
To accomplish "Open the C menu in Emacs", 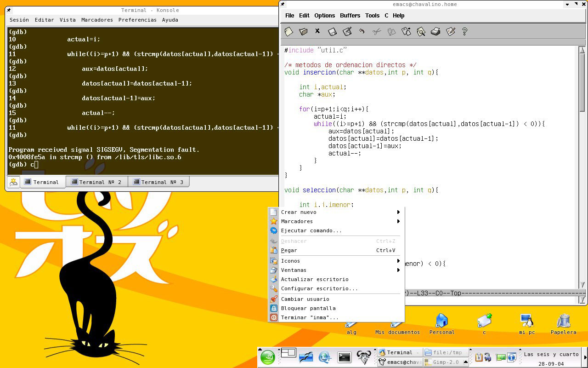I will [386, 16].
